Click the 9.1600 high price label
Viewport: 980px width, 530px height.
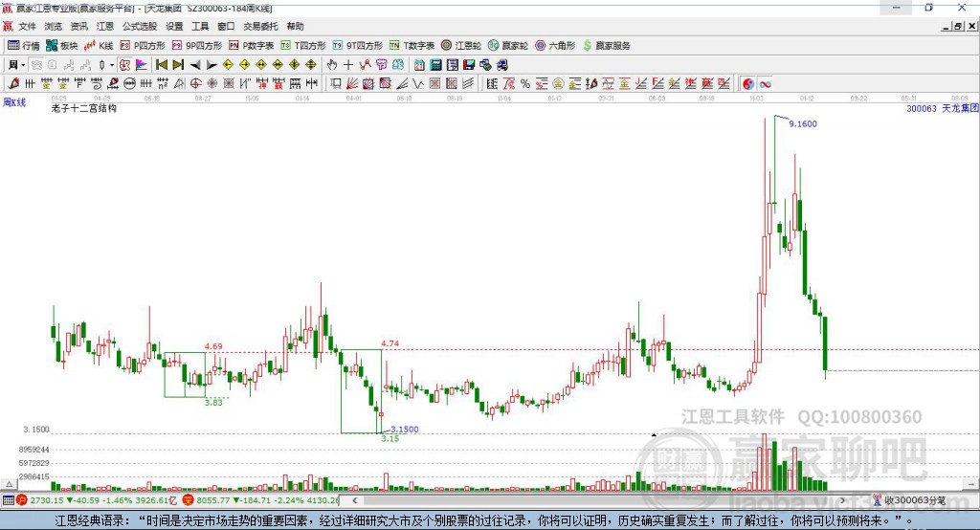803,123
